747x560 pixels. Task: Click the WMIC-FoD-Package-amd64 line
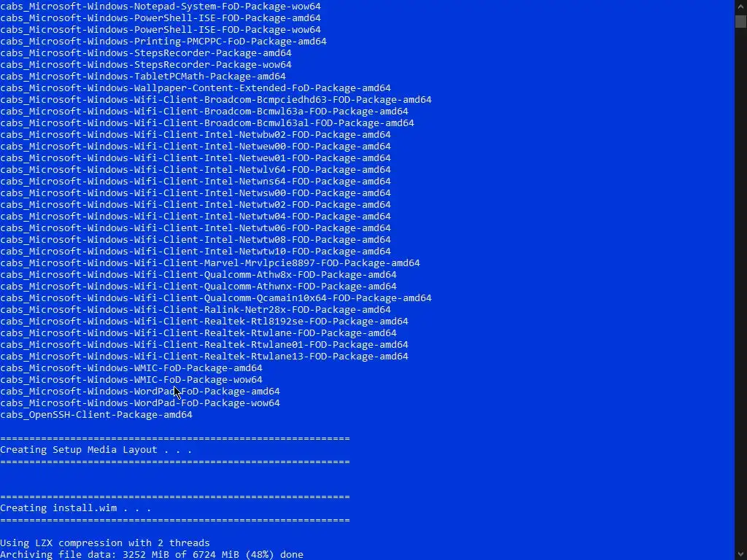click(x=131, y=368)
